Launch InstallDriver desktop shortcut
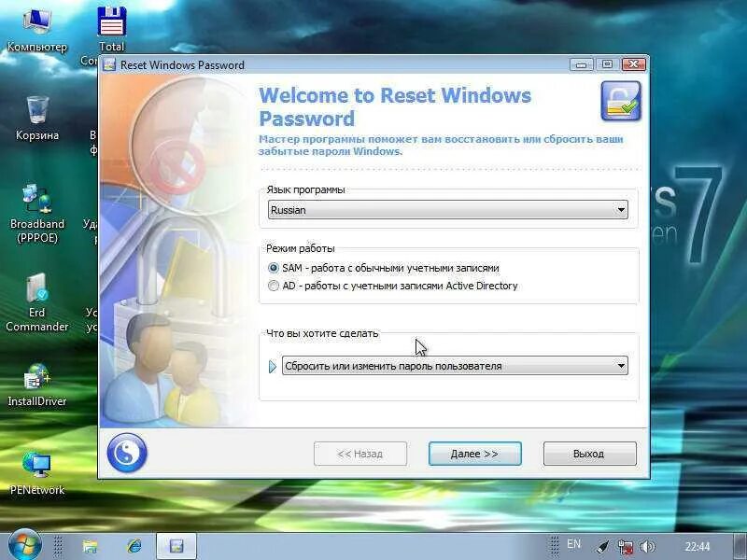This screenshot has height=560, width=747. (x=37, y=385)
